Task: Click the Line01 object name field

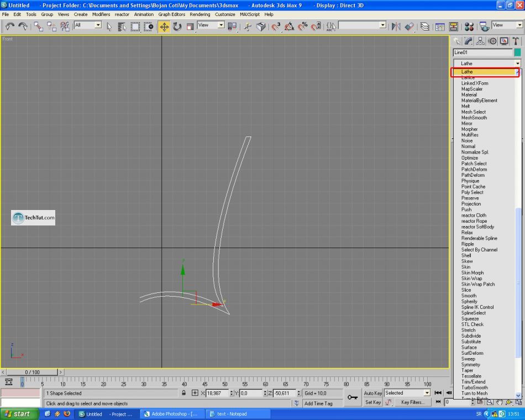Action: click(482, 53)
